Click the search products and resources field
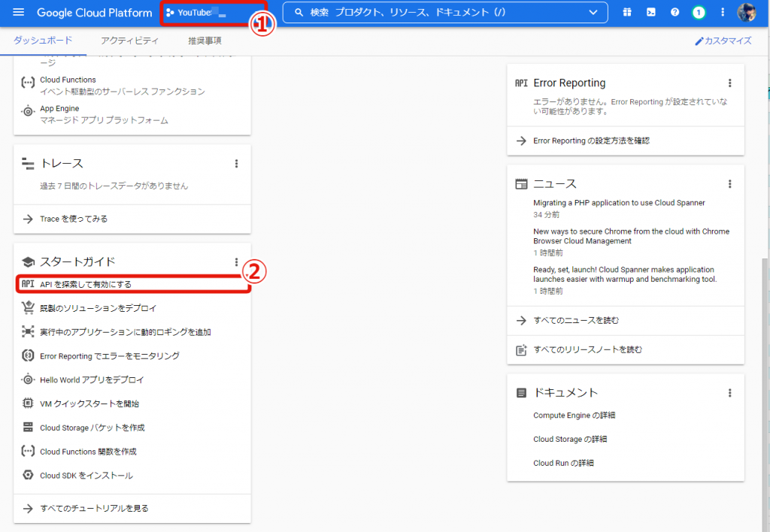The width and height of the screenshot is (770, 532). coord(436,13)
